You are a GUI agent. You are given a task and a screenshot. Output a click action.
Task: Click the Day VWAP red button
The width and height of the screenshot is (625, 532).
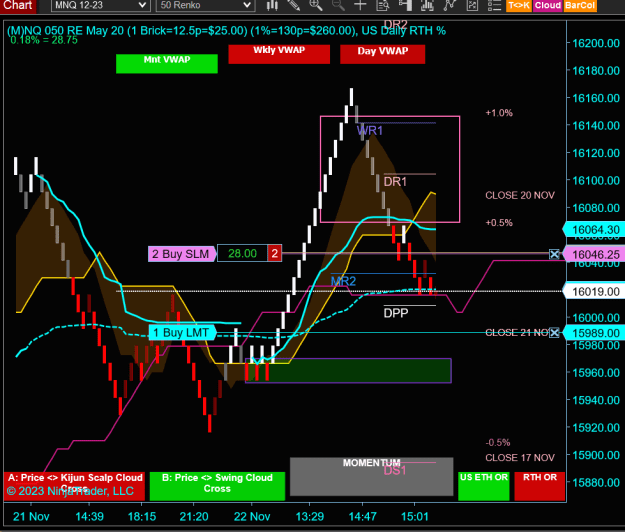382,54
